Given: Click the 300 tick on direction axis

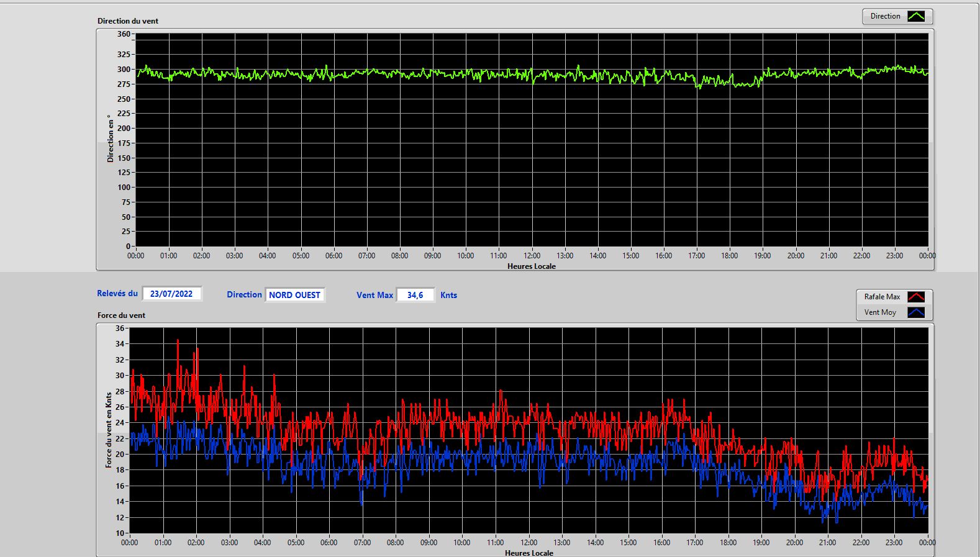Looking at the screenshot, I should (124, 70).
